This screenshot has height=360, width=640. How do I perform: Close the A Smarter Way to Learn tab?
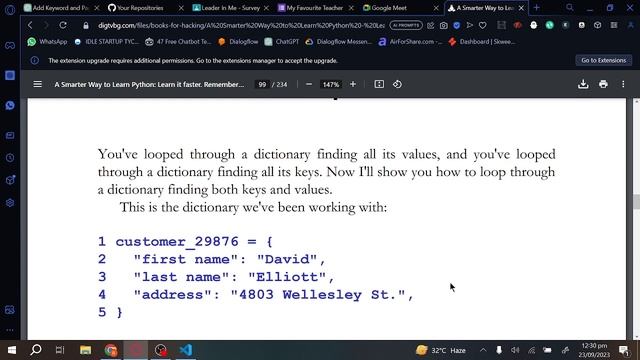point(521,8)
